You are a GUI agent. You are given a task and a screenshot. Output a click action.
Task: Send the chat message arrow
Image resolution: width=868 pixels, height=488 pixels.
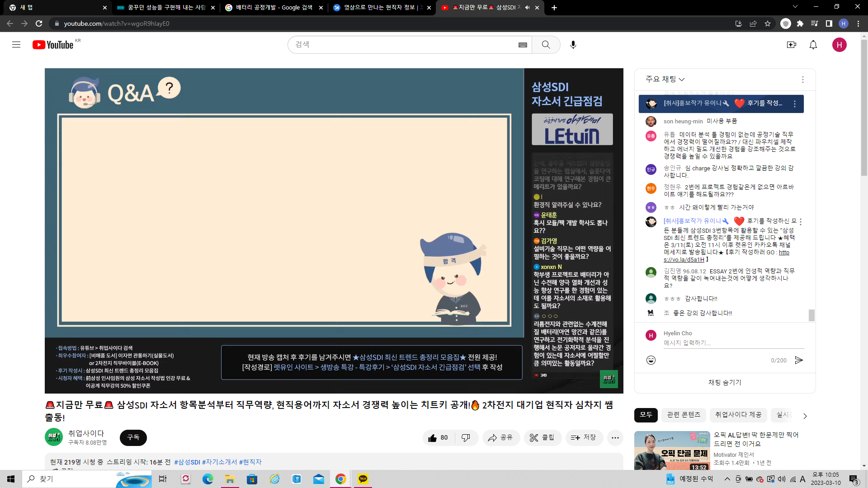click(799, 360)
